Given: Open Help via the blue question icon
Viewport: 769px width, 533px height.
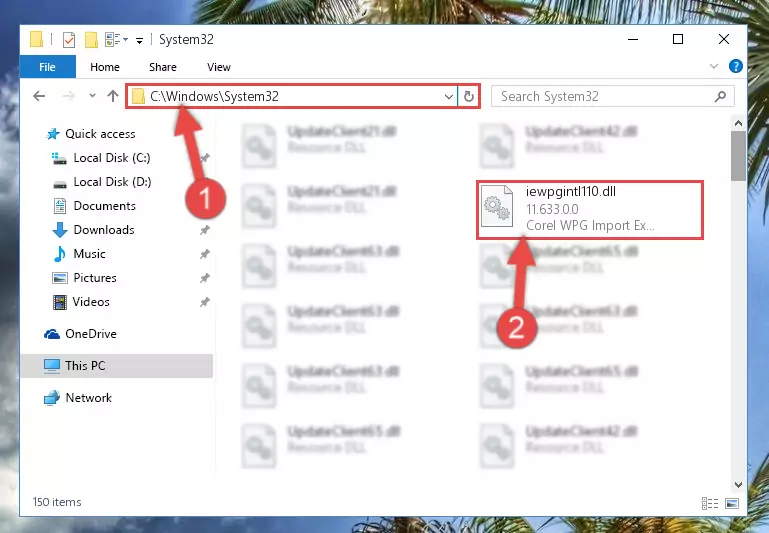Looking at the screenshot, I should pyautogui.click(x=735, y=66).
